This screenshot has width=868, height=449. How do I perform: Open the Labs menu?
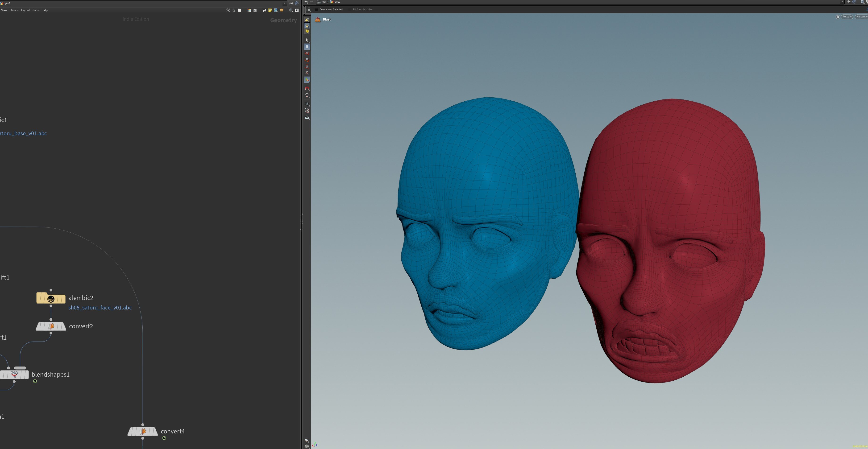pyautogui.click(x=35, y=10)
